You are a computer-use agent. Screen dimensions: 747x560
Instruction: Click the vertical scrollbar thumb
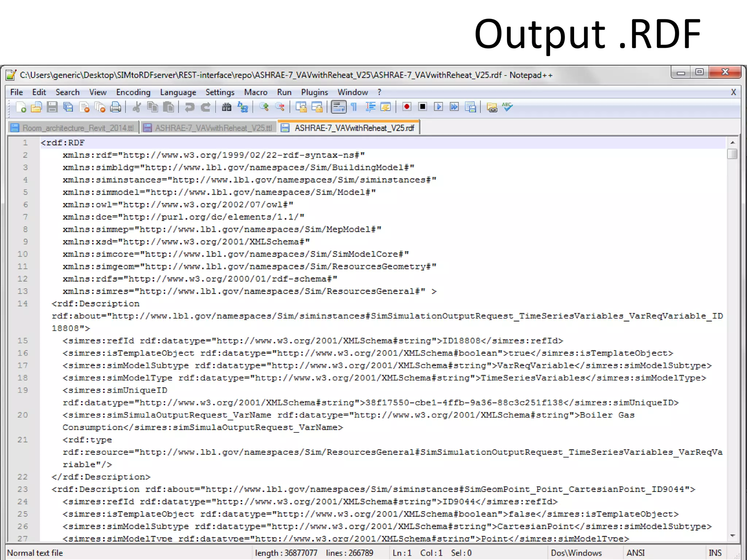(732, 154)
